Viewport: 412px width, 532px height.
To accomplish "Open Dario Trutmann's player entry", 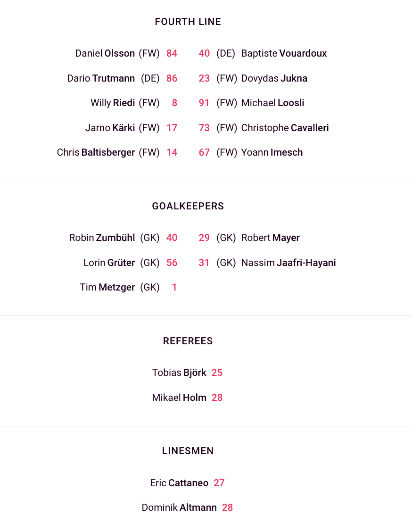I will [101, 78].
